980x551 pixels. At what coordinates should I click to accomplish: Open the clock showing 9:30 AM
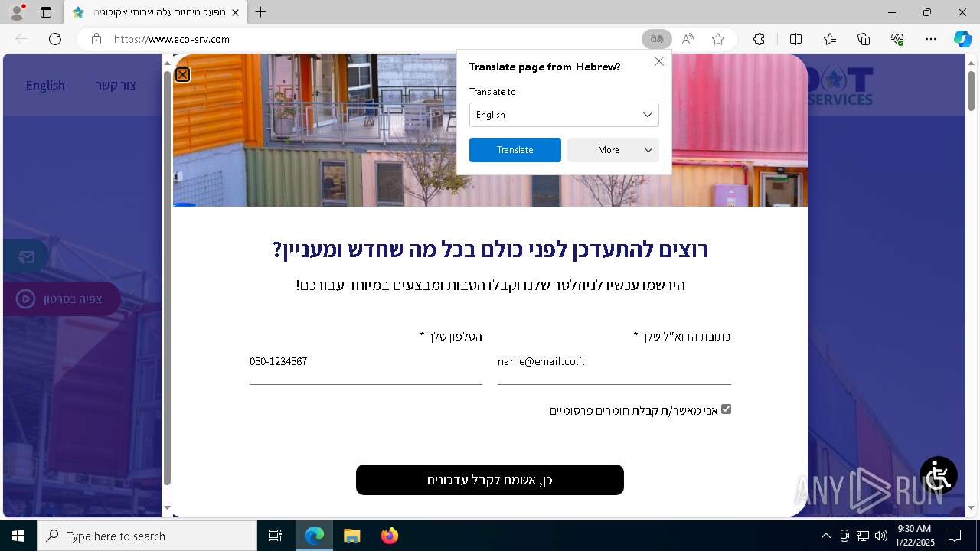[914, 536]
